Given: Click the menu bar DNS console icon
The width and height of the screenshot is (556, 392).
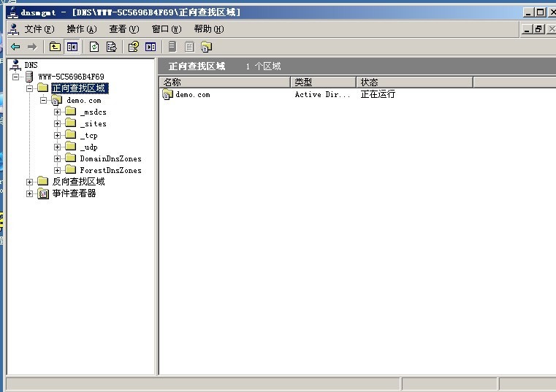Looking at the screenshot, I should (14, 29).
